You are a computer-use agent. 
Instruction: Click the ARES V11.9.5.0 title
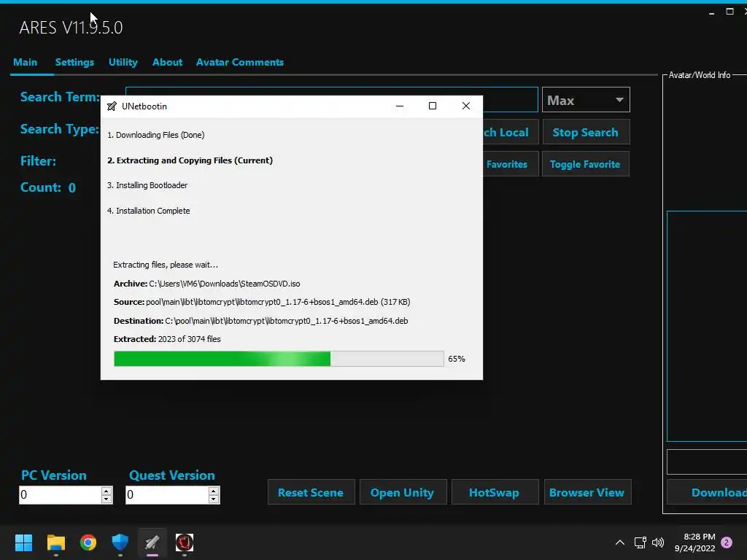[71, 28]
